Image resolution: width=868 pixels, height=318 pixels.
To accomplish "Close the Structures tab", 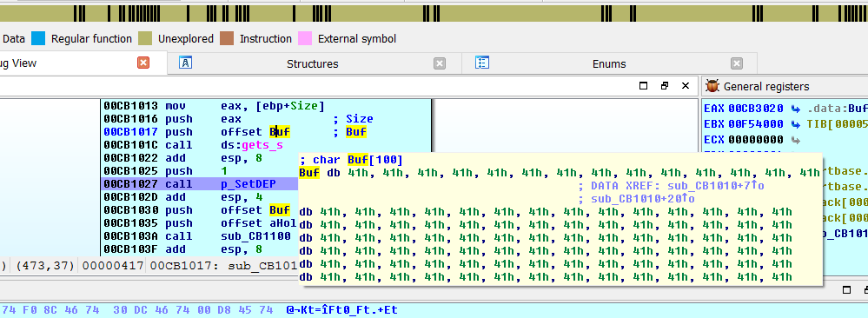I will [x=440, y=63].
